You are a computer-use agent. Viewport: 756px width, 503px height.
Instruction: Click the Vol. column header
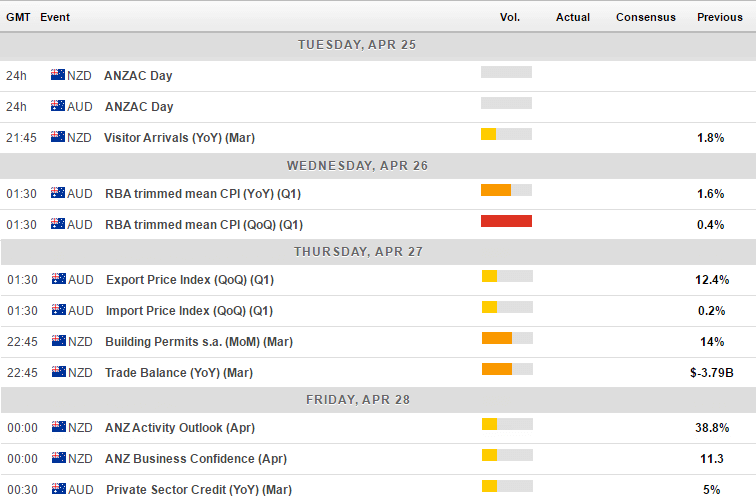click(x=510, y=17)
